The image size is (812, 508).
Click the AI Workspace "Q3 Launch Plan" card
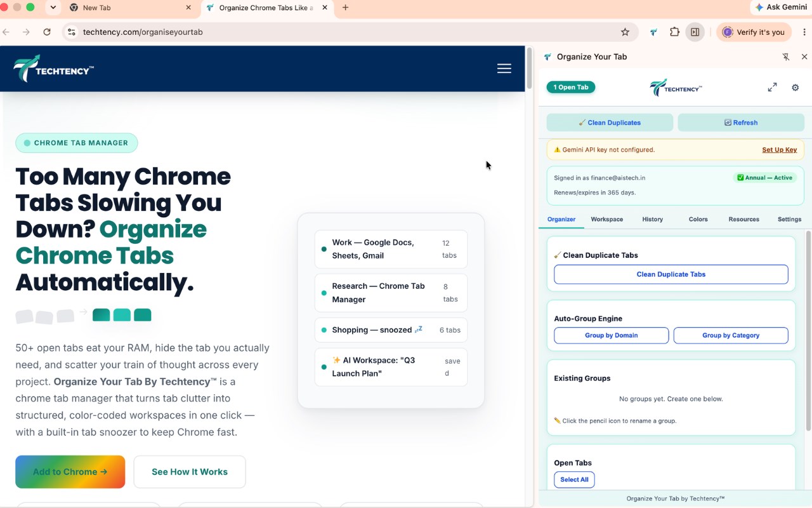[391, 367]
